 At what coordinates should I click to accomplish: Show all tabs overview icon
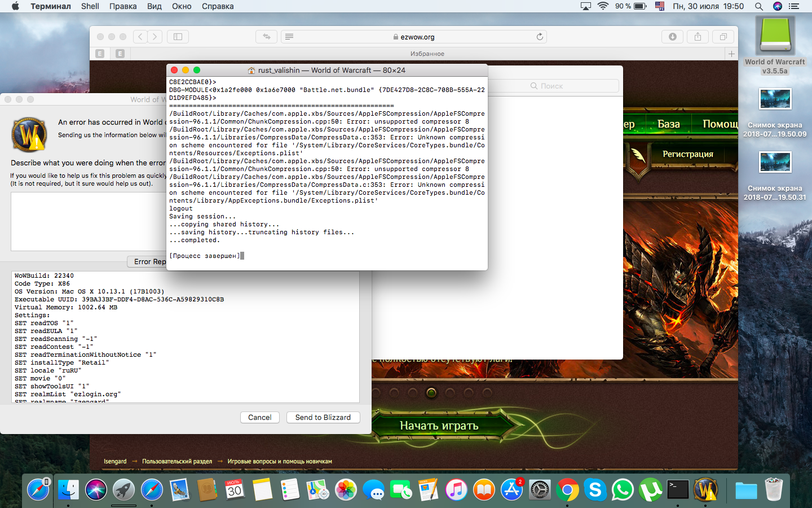pyautogui.click(x=723, y=37)
